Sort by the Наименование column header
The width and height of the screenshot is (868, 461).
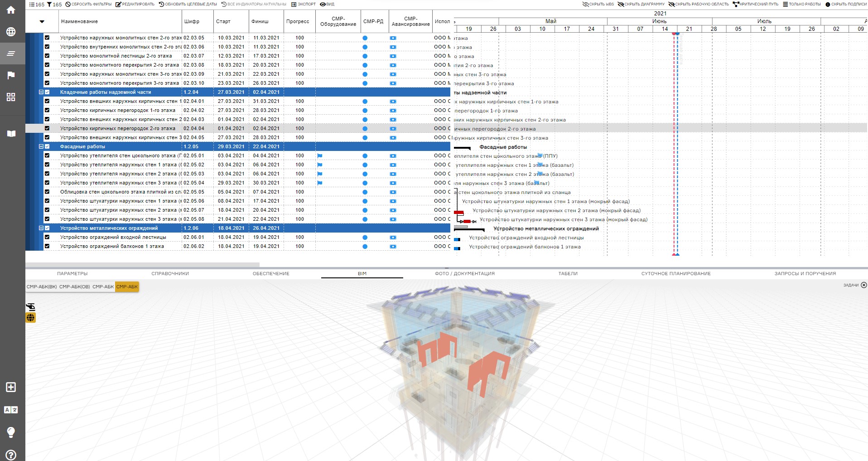click(x=79, y=21)
